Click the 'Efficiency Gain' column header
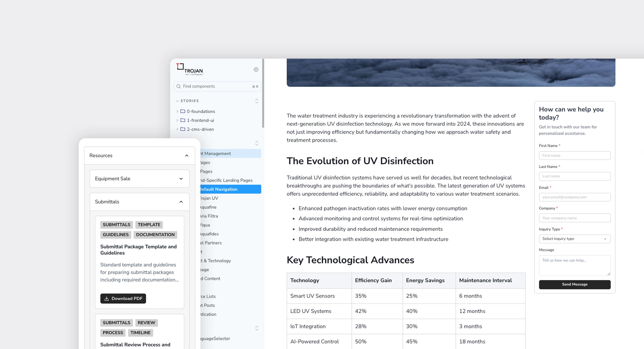 point(377,281)
